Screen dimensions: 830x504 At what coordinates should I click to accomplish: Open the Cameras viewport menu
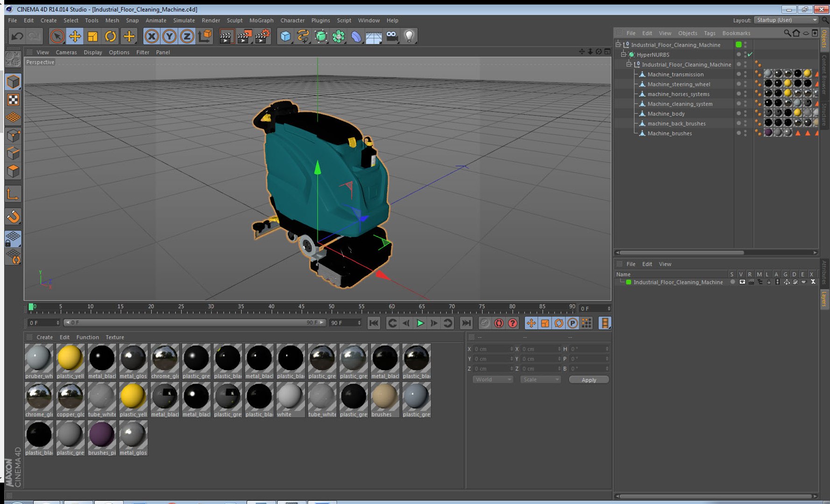coord(66,52)
